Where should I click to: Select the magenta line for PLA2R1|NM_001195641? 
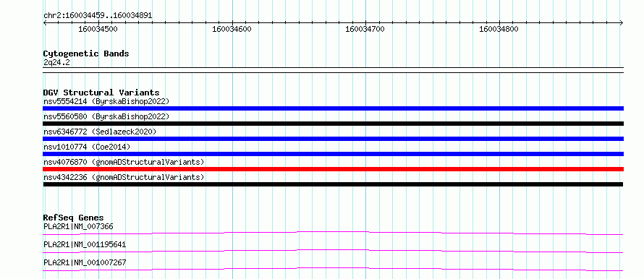[333, 251]
